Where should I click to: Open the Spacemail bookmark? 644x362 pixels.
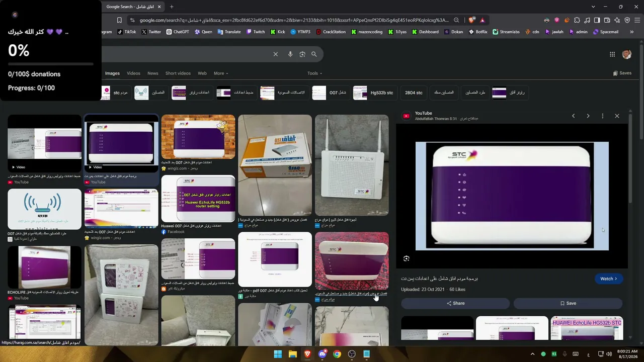point(606,32)
